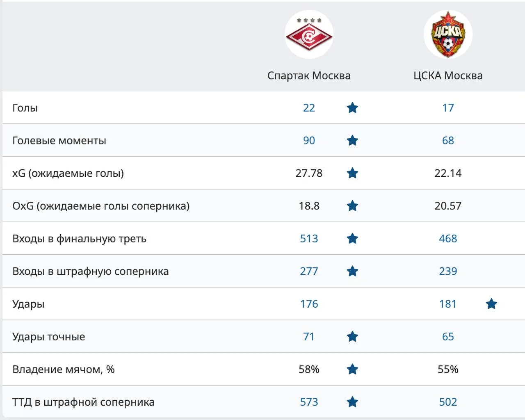Open CSKA's final third entries 468
Image resolution: width=525 pixels, height=420 pixels.
click(448, 239)
